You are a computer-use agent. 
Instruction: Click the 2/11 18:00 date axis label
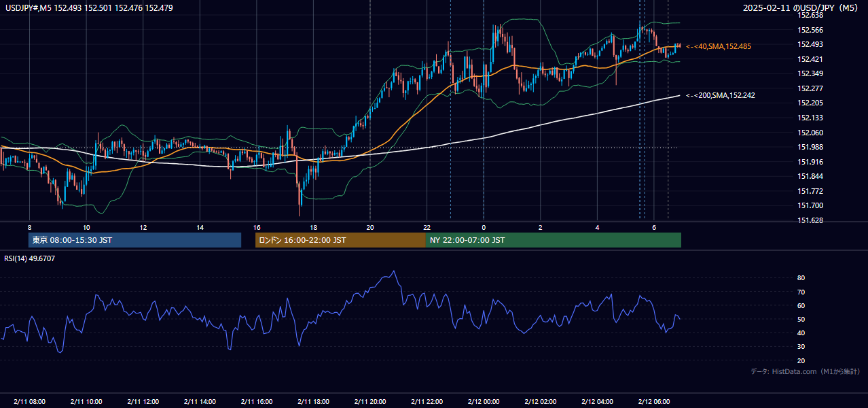coord(313,402)
